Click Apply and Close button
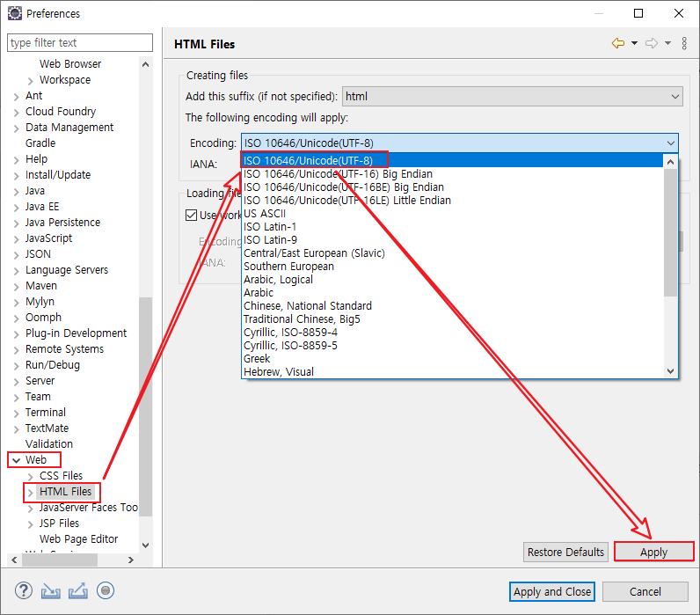 click(x=552, y=592)
